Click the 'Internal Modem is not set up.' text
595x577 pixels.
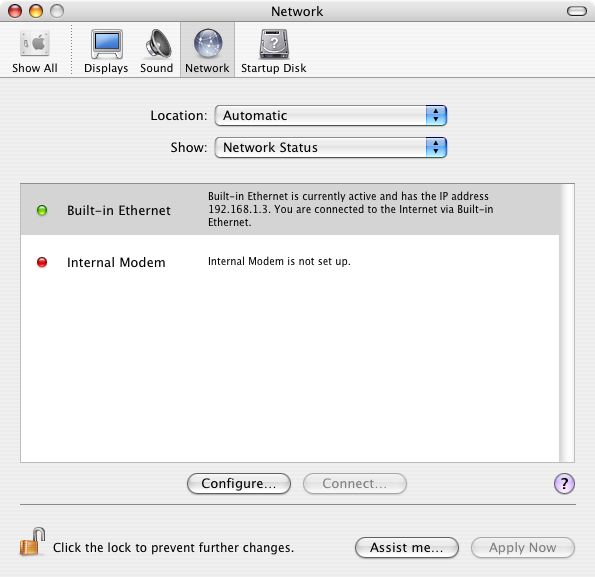click(279, 261)
